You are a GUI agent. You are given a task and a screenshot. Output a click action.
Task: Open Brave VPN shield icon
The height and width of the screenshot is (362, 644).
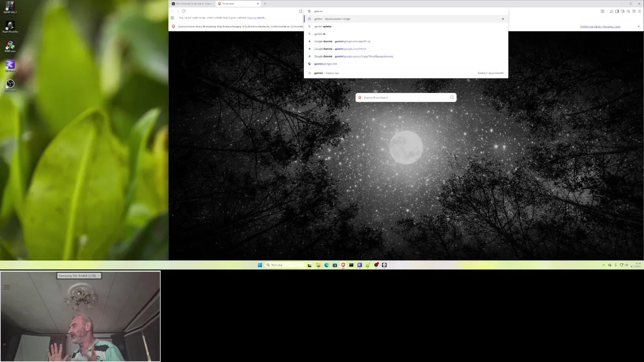634,11
